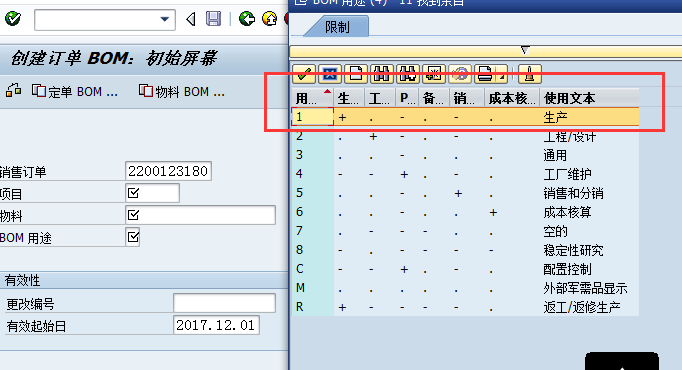The width and height of the screenshot is (682, 370).
Task: Click the yellow Exit arrow icon
Action: tap(270, 19)
